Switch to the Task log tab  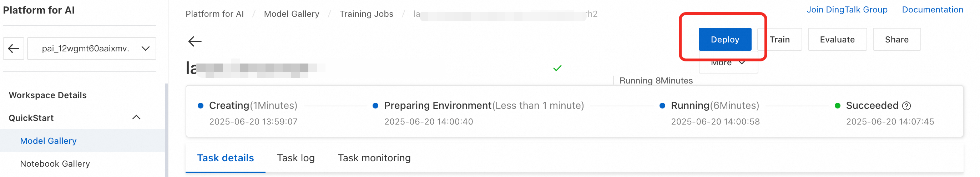(x=295, y=158)
